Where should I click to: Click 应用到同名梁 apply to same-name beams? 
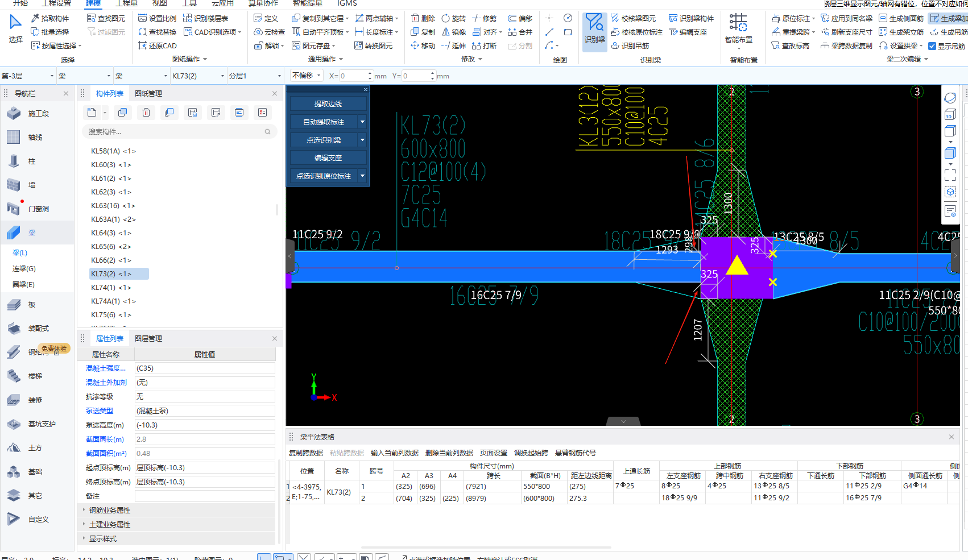point(846,18)
